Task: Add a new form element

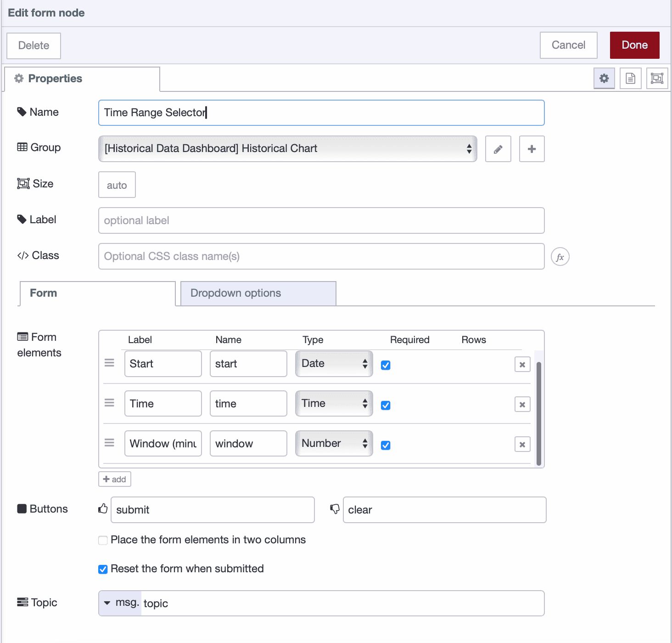Action: point(114,479)
